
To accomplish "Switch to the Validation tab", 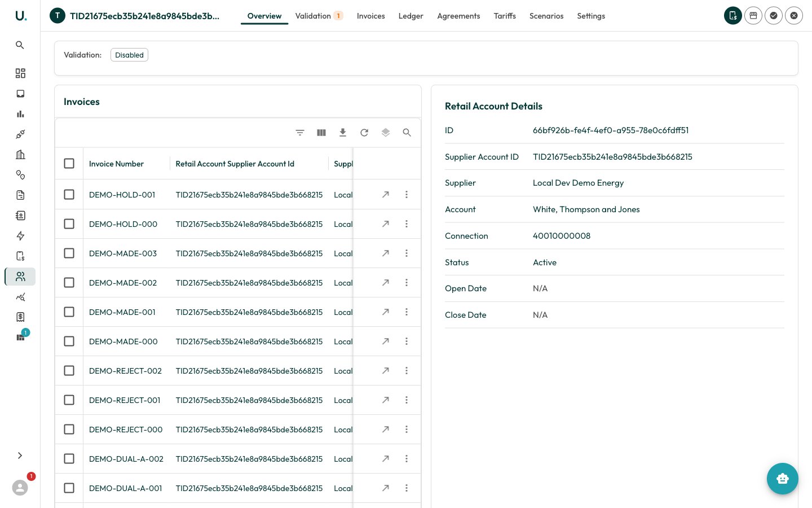I will click(x=319, y=16).
